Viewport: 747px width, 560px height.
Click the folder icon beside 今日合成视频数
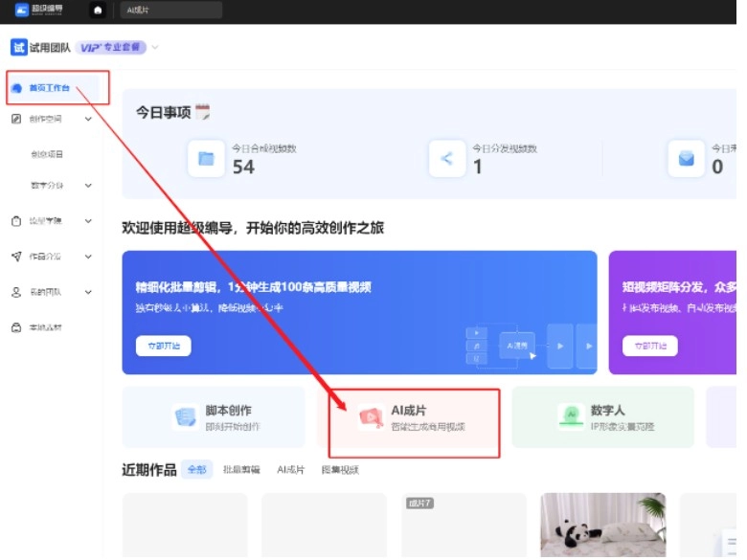(206, 159)
